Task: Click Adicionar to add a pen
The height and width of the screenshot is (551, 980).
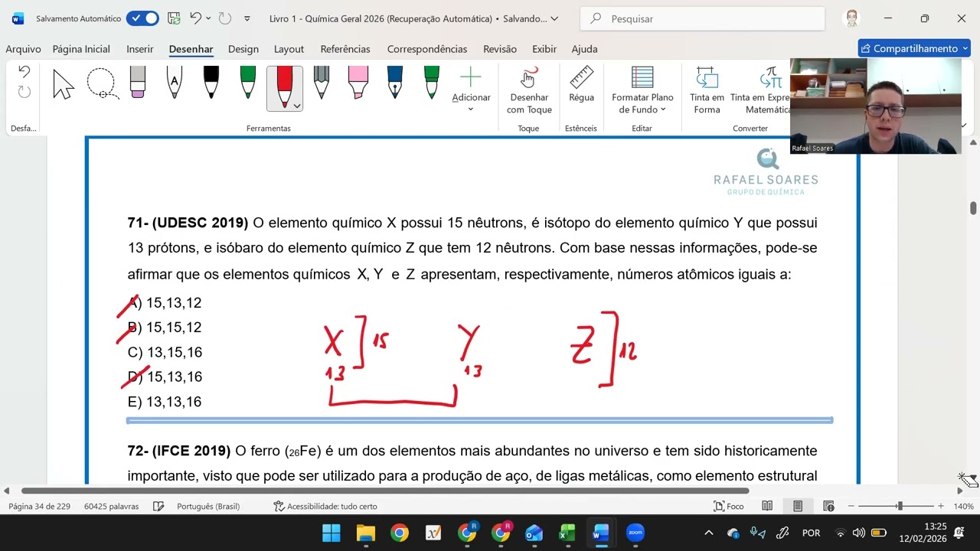Action: [471, 89]
